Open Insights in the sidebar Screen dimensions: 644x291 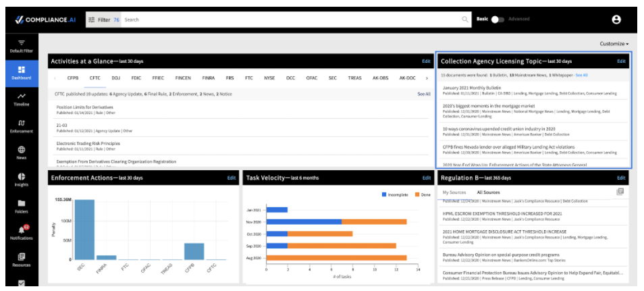click(x=22, y=180)
